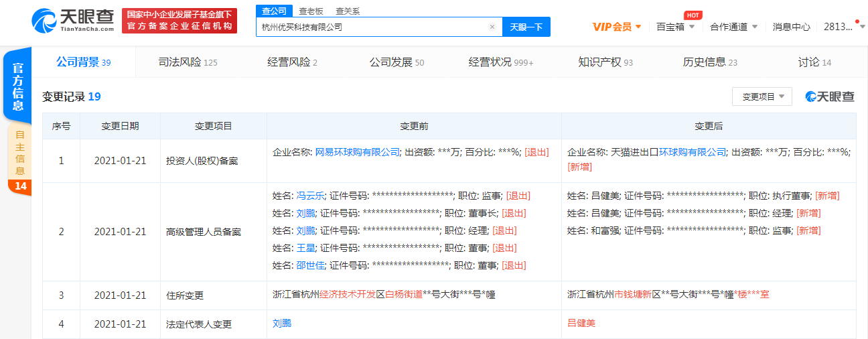Click into the company search input field
The image size is (868, 339).
372,27
